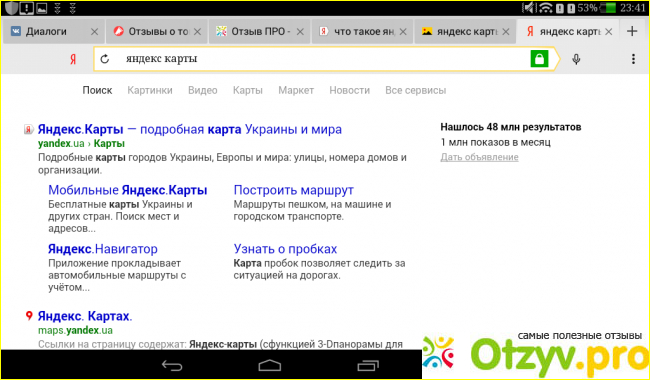Tap the red map pin icon
This screenshot has width=650, height=380.
(x=29, y=316)
